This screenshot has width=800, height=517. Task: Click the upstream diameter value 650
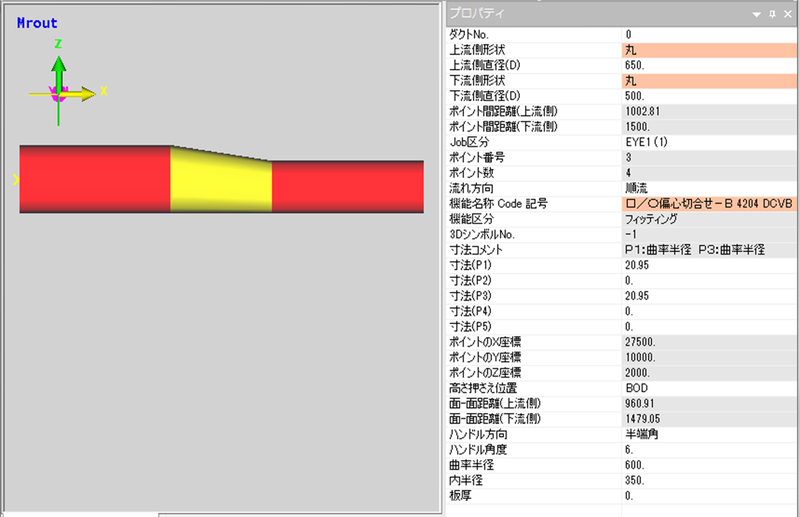click(709, 65)
